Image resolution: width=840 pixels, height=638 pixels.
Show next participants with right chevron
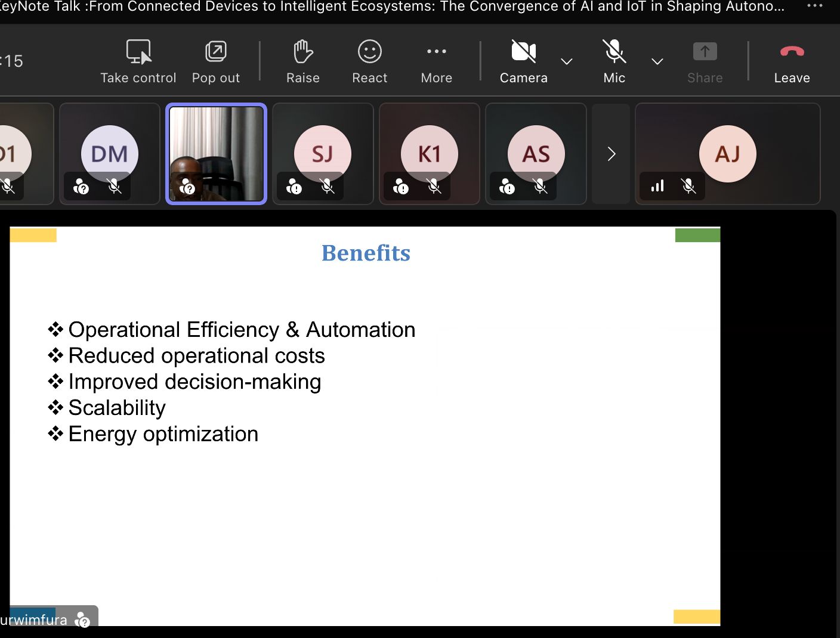tap(611, 154)
